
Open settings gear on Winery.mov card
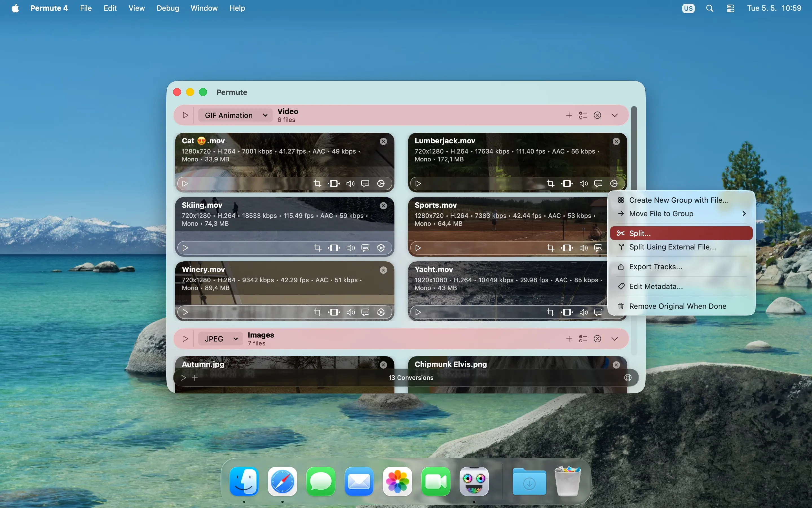381,312
